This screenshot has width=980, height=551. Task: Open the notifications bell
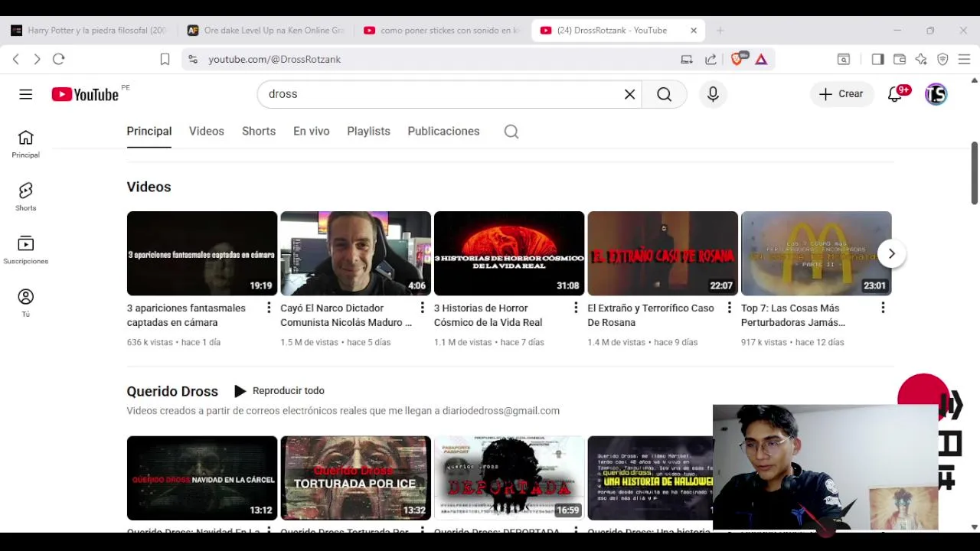point(895,94)
